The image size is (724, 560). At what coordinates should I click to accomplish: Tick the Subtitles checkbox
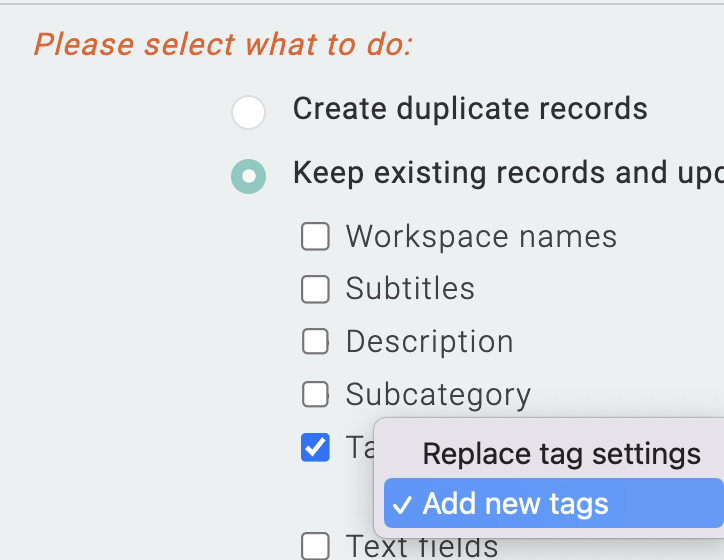(316, 289)
